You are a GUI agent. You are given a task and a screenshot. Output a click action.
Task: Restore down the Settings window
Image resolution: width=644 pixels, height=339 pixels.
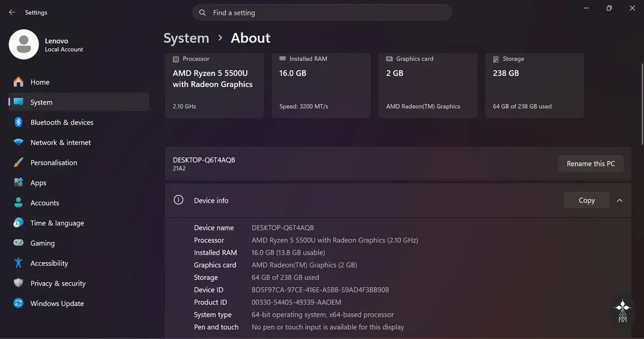[609, 8]
